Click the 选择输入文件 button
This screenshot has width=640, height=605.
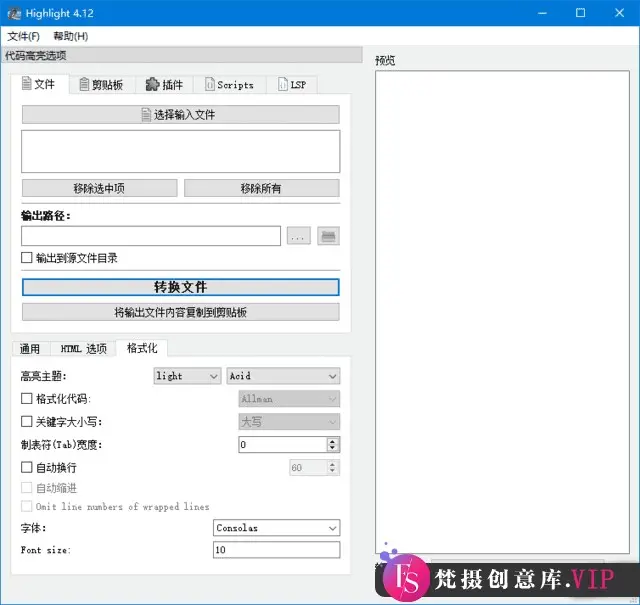(x=180, y=115)
